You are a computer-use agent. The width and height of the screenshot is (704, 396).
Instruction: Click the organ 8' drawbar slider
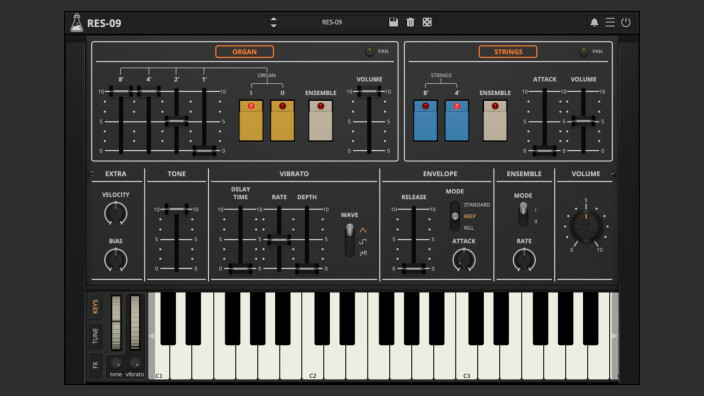121,92
